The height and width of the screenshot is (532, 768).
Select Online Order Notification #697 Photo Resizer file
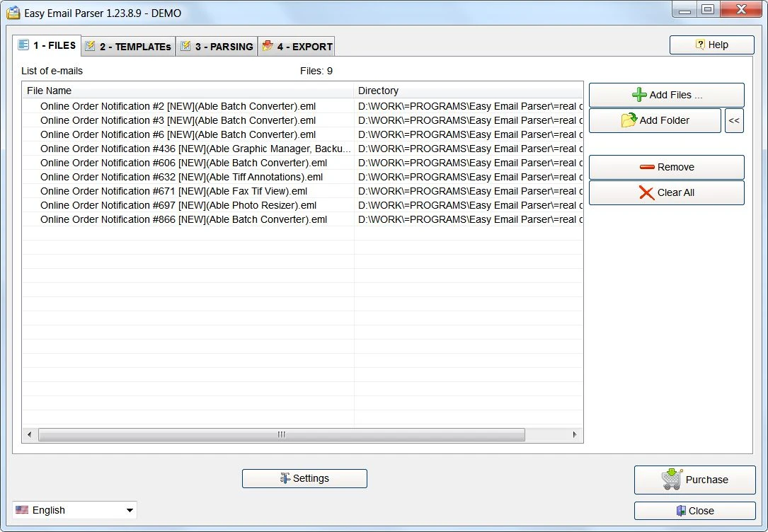pos(178,205)
